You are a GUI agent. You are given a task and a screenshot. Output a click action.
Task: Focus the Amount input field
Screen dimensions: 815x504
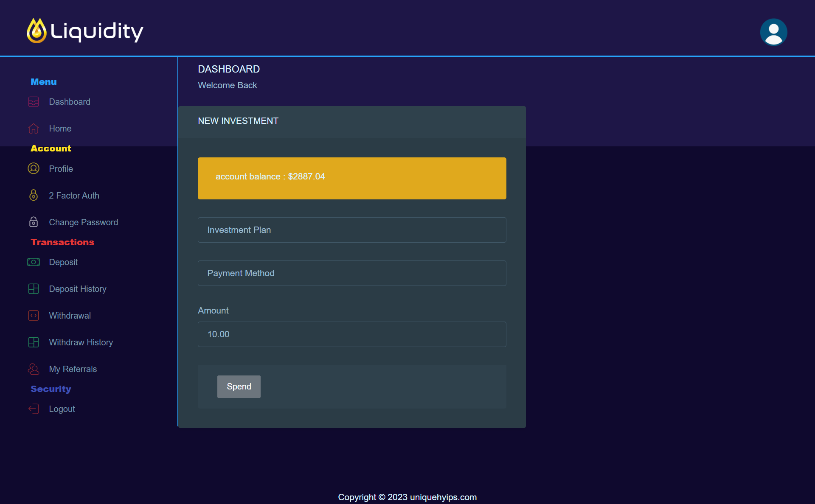pos(352,334)
